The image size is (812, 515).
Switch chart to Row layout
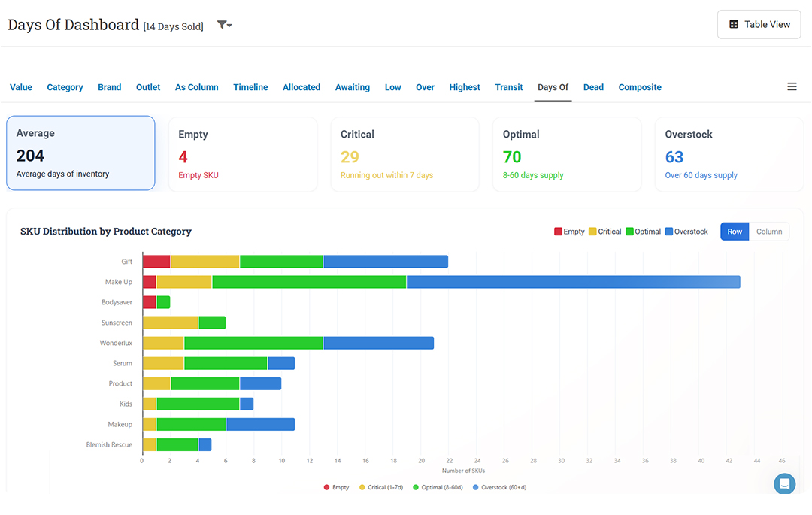click(x=735, y=232)
